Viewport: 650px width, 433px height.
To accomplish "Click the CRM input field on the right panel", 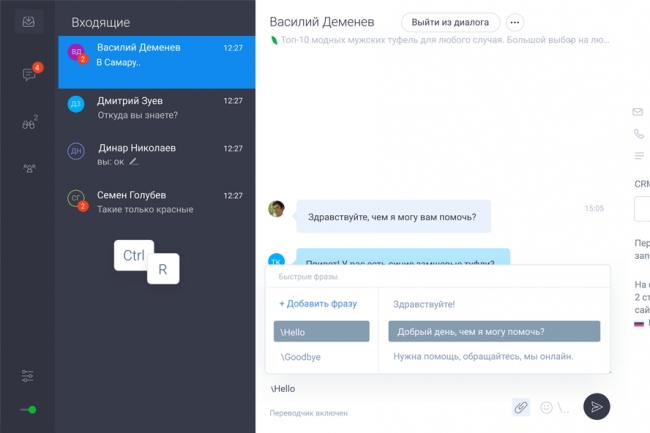I will (642, 209).
